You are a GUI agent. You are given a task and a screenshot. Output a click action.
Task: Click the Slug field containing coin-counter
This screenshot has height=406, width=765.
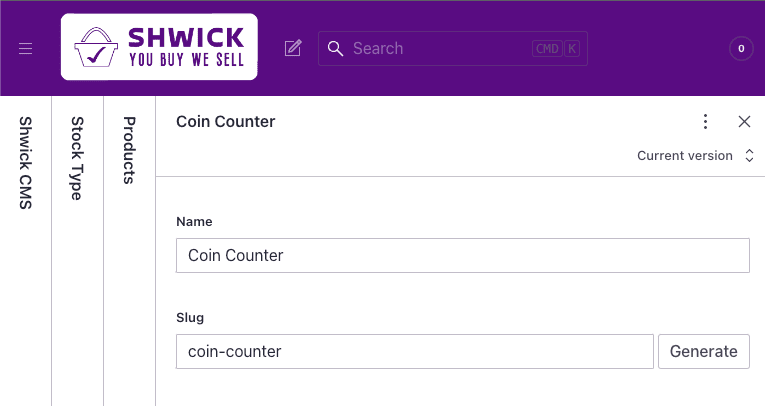pos(414,351)
